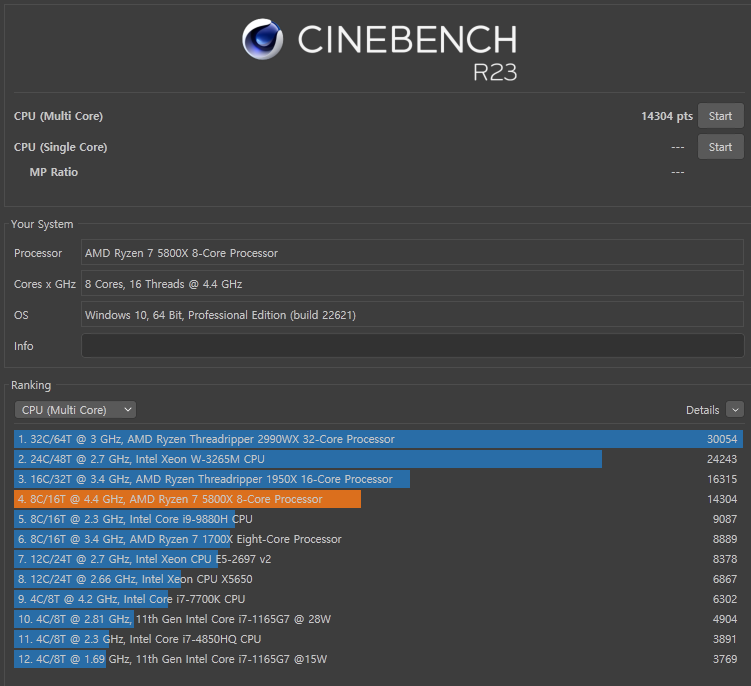The width and height of the screenshot is (751, 686).
Task: Select the highlighted Ryzen 7 5800X ranking row
Action: [x=378, y=499]
